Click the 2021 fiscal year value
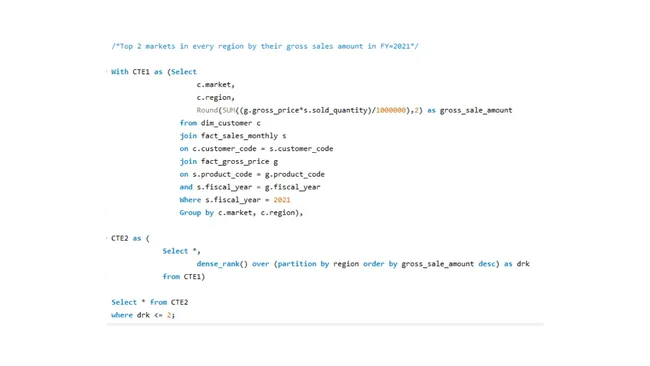Image resolution: width=650 pixels, height=366 pixels. point(282,200)
